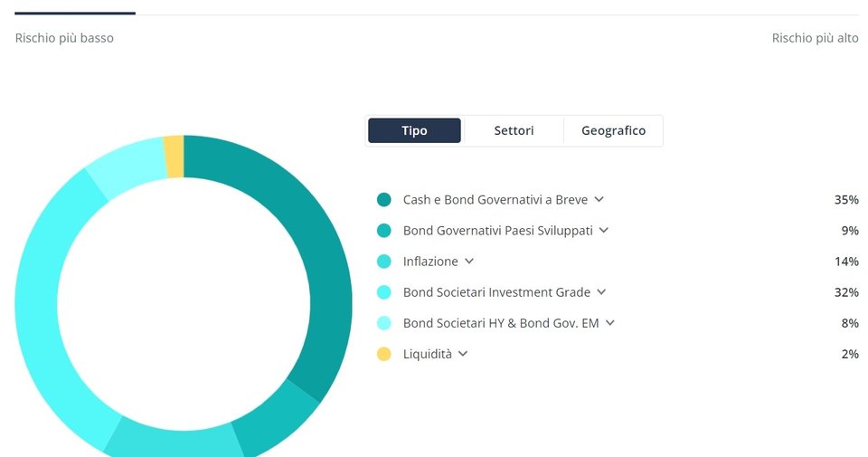Click the Bond Governativi Paesi Sviluppati legend dot
This screenshot has height=457, width=868.
click(383, 231)
